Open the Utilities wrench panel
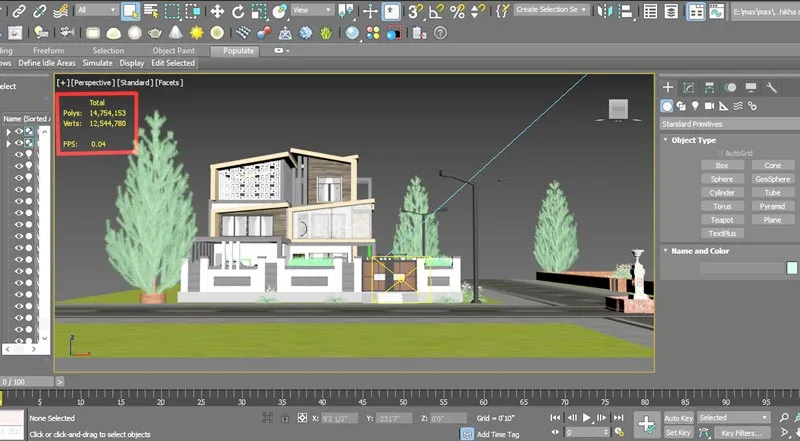The height and width of the screenshot is (441, 800). (771, 87)
